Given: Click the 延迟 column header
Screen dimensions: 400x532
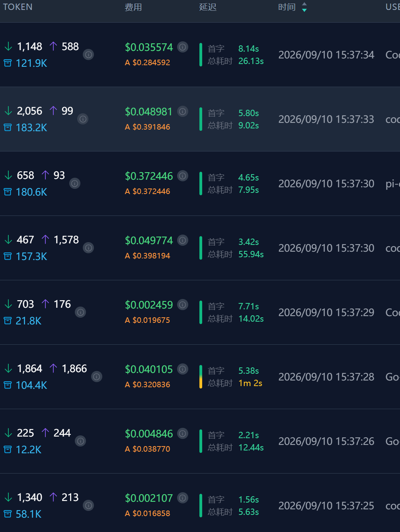Looking at the screenshot, I should click(208, 7).
